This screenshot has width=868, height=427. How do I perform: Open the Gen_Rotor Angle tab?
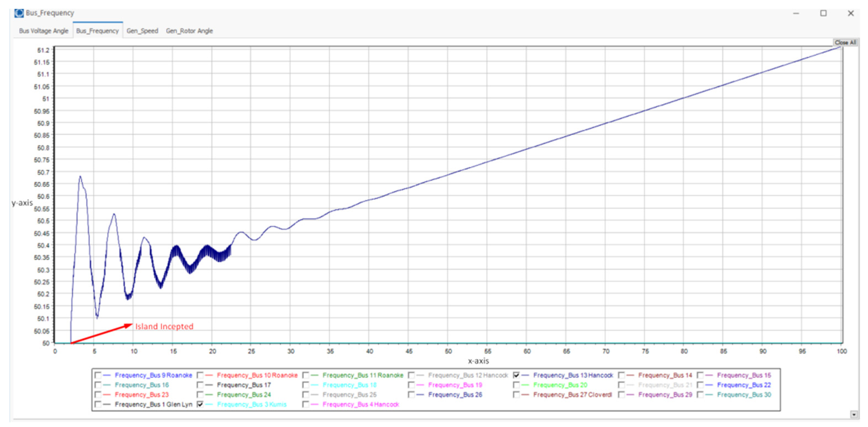[x=189, y=31]
